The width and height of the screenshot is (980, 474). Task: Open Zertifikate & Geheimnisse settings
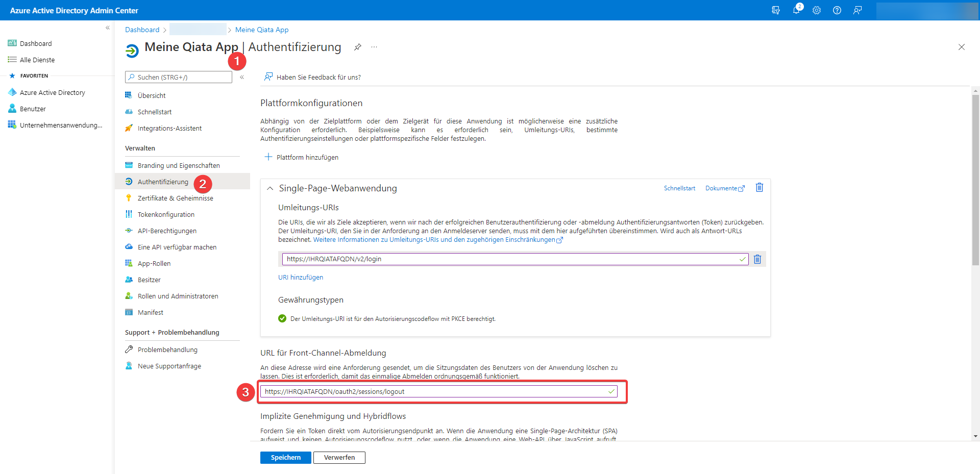pyautogui.click(x=176, y=198)
